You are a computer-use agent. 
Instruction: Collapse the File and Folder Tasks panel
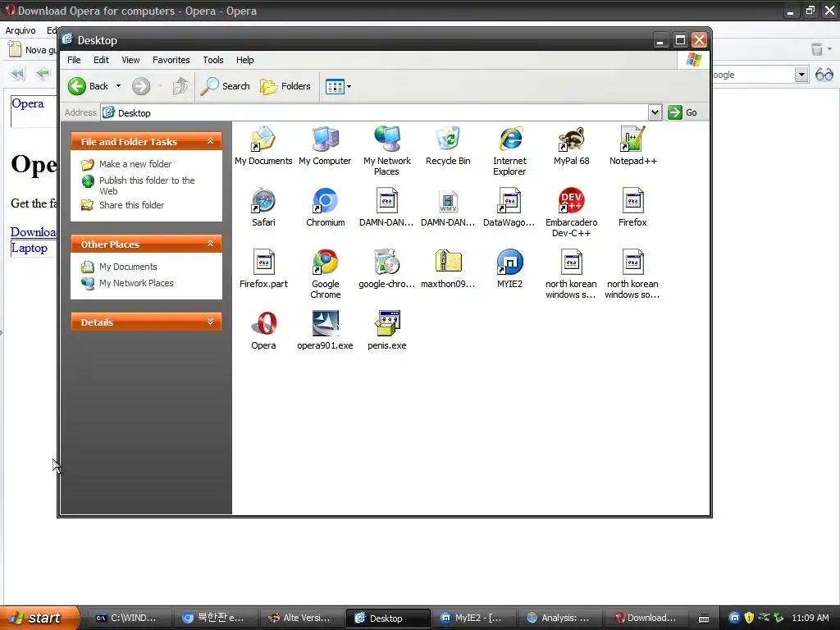tap(210, 141)
